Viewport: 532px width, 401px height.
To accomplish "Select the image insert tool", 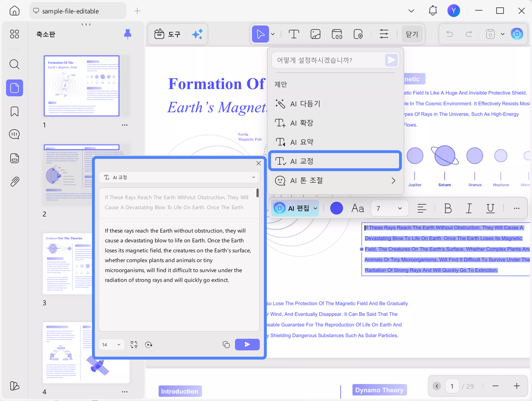I will tap(315, 34).
